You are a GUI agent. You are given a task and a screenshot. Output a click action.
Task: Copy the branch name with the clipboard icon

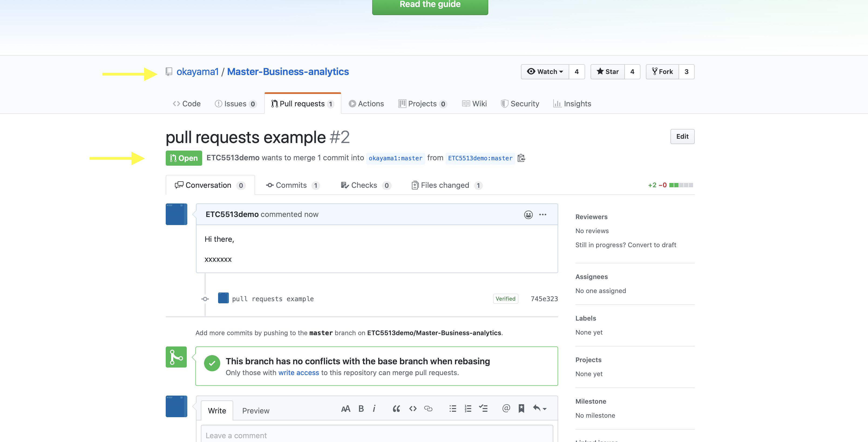(521, 158)
